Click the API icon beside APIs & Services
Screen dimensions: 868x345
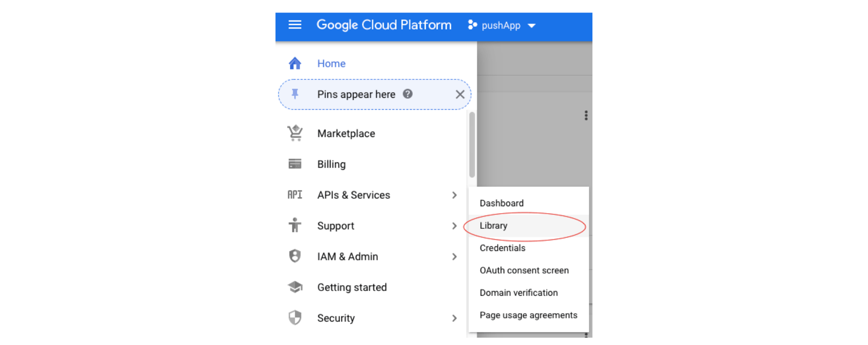[295, 195]
